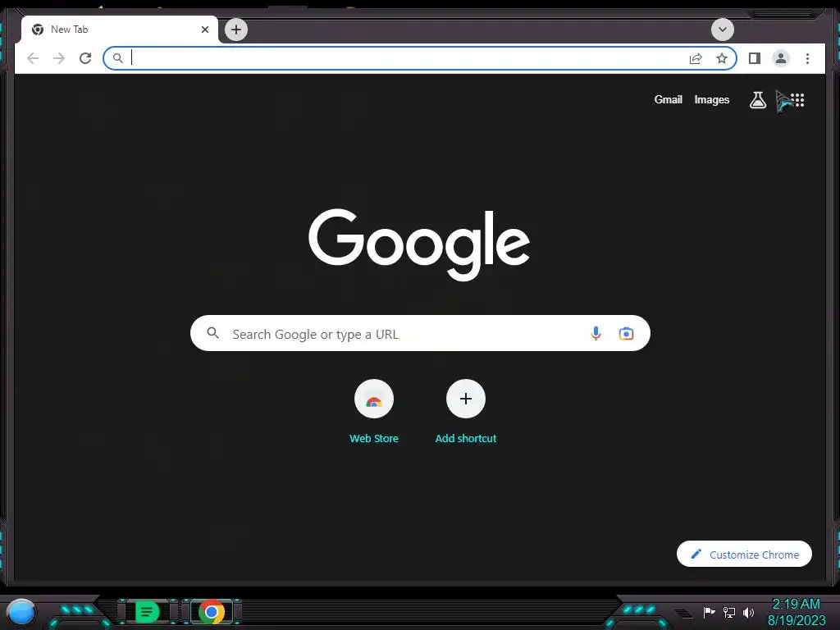The image size is (840, 630).
Task: Go forward to the next page
Action: pyautogui.click(x=59, y=58)
